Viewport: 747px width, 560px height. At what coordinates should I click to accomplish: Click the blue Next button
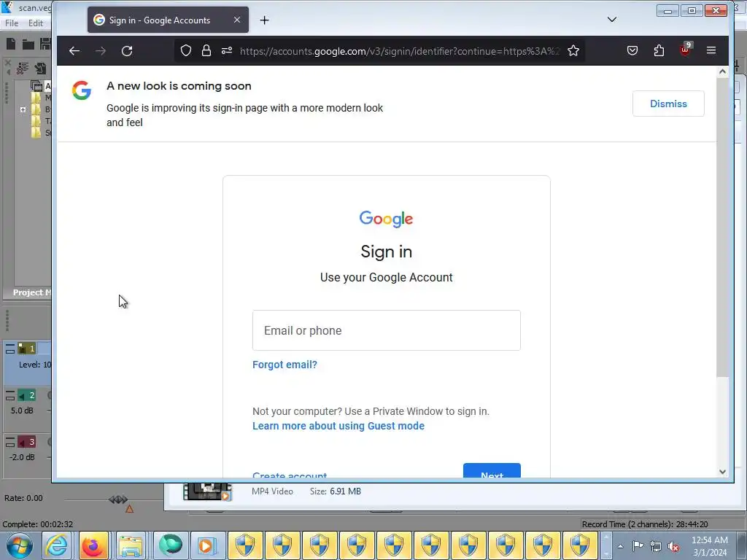click(x=492, y=471)
